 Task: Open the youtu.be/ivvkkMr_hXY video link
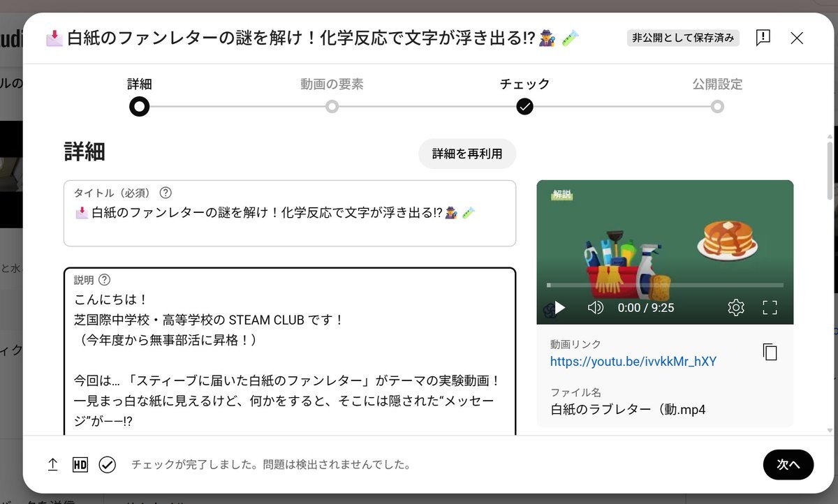(x=633, y=362)
